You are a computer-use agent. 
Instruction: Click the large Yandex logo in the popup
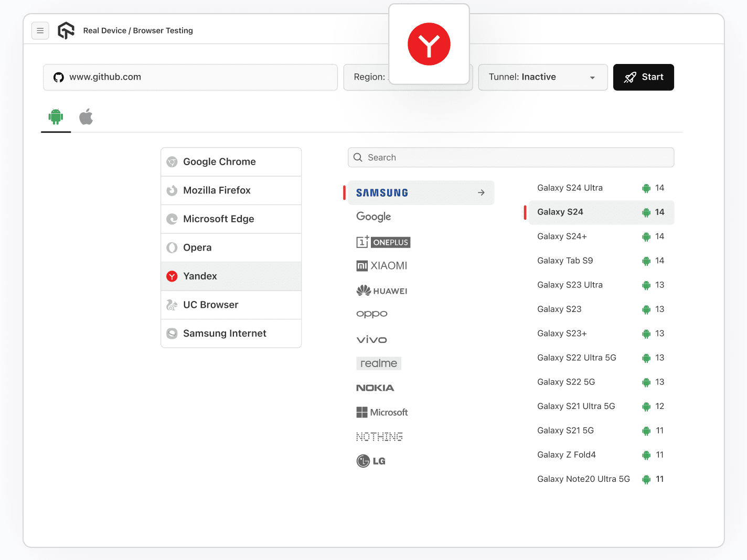[x=429, y=44]
